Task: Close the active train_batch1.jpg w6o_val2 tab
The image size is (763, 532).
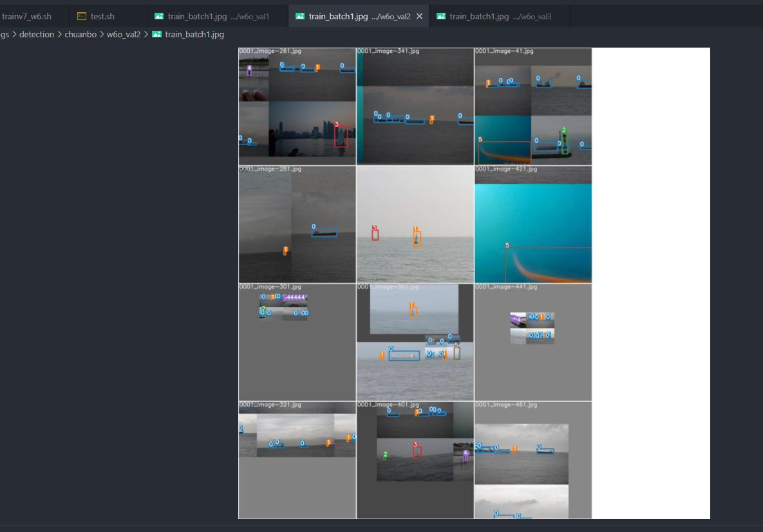Action: (x=419, y=16)
